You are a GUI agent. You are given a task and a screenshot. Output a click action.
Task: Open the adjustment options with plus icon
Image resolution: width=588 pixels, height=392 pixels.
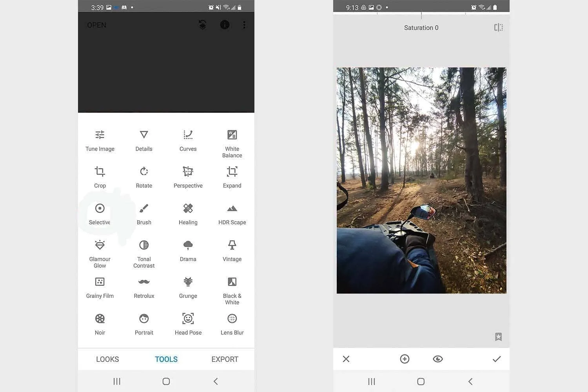405,359
